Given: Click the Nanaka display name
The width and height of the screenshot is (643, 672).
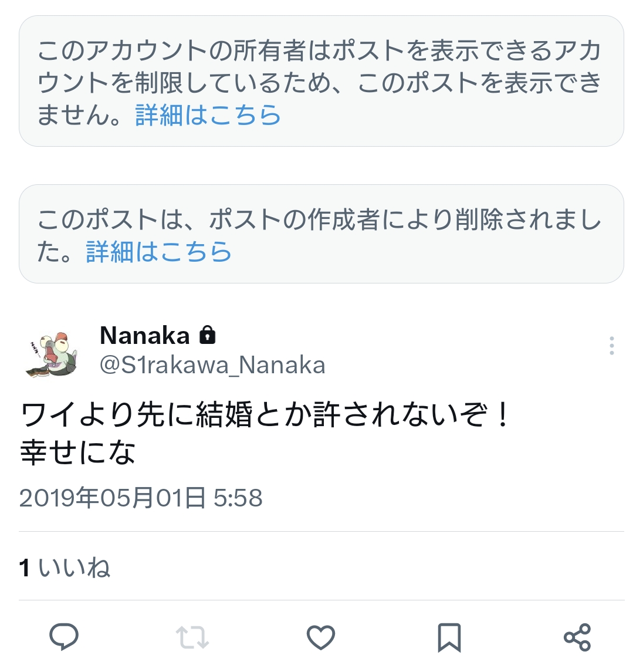Looking at the screenshot, I should tap(145, 336).
